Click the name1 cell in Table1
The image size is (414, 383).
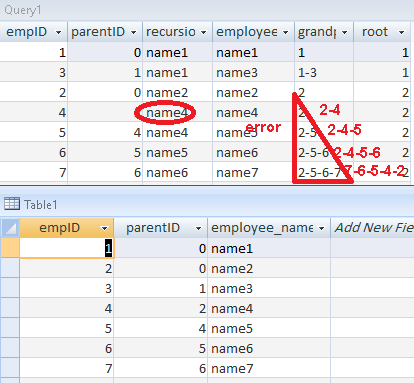click(x=269, y=248)
